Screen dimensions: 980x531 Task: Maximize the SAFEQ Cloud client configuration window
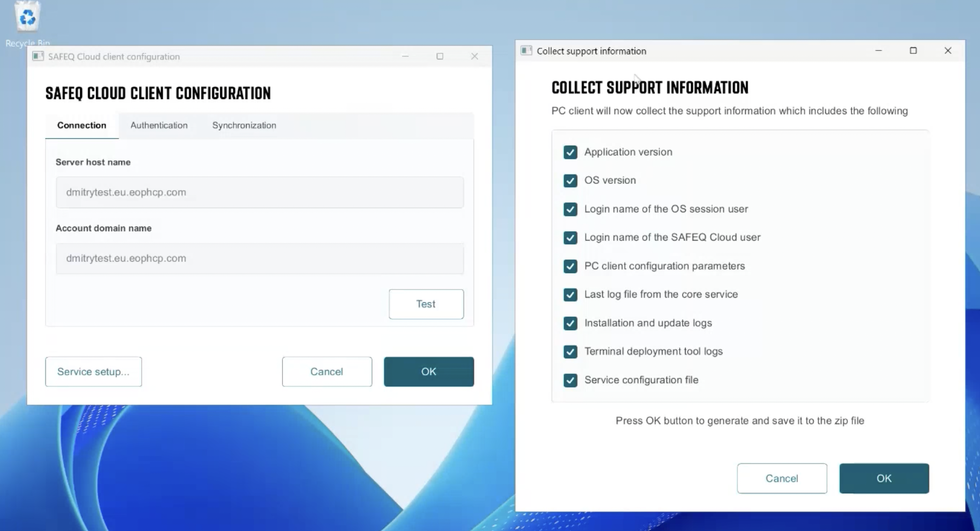point(440,57)
